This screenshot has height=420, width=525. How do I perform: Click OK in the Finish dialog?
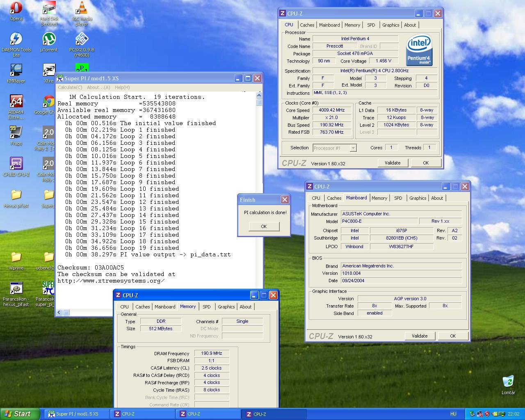[264, 226]
